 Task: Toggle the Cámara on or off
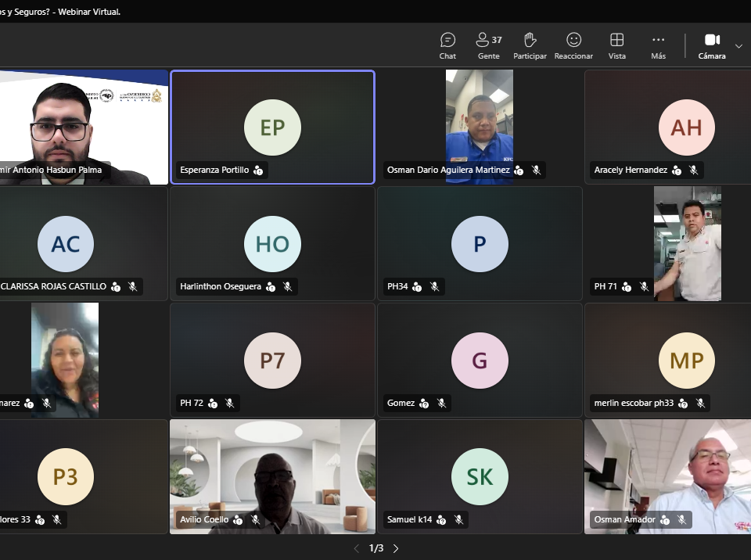[x=712, y=46]
